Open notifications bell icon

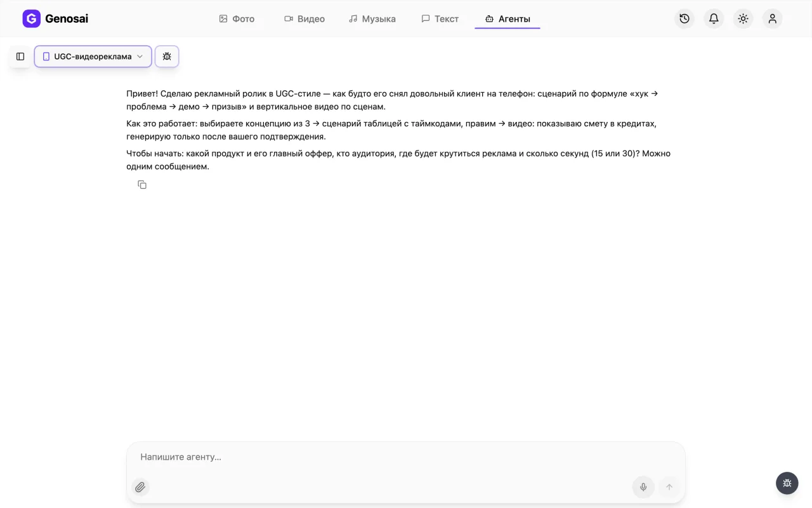[x=714, y=18]
